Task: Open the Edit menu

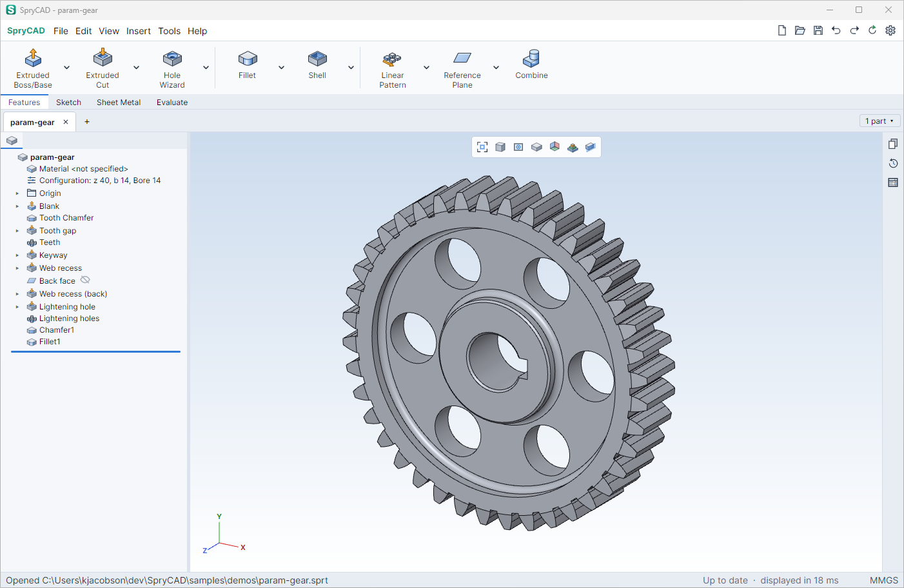Action: (x=83, y=31)
